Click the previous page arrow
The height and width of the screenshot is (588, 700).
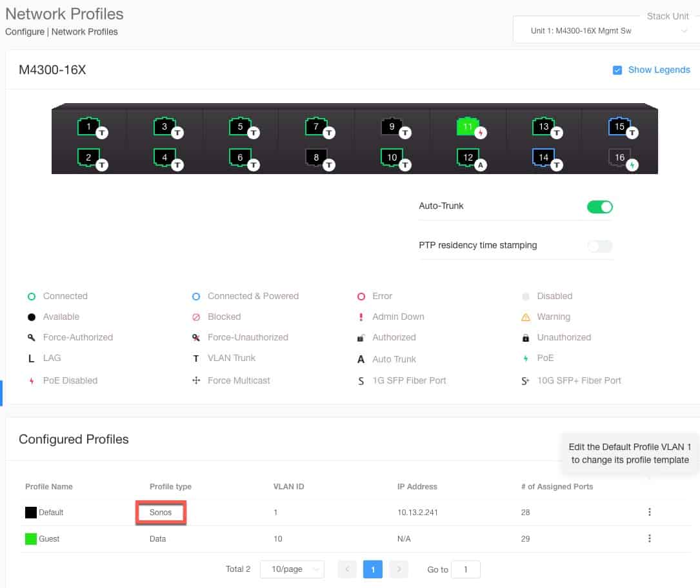[347, 569]
